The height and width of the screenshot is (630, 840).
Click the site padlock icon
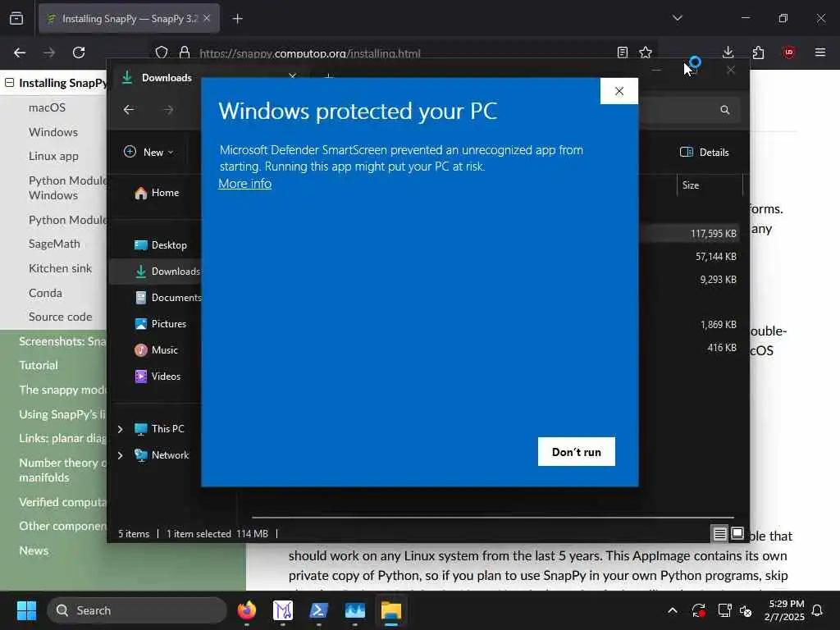[x=185, y=52]
